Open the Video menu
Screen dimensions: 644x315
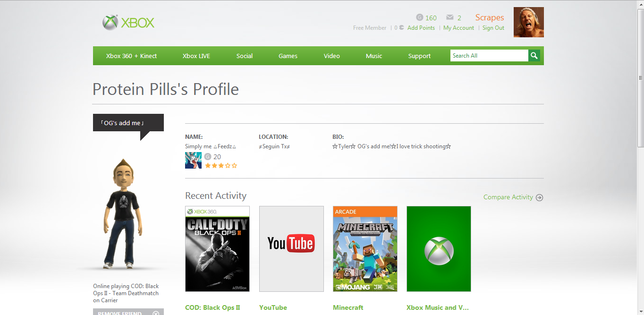click(x=332, y=56)
